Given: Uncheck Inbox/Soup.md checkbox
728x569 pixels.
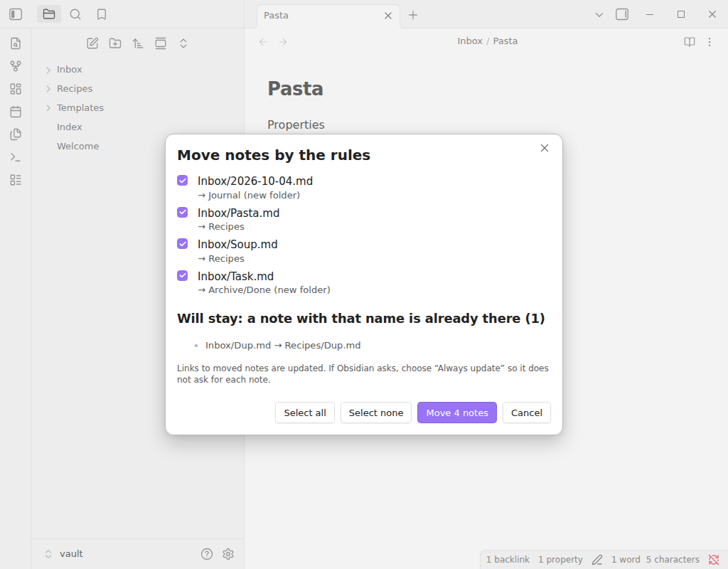Looking at the screenshot, I should (x=183, y=244).
